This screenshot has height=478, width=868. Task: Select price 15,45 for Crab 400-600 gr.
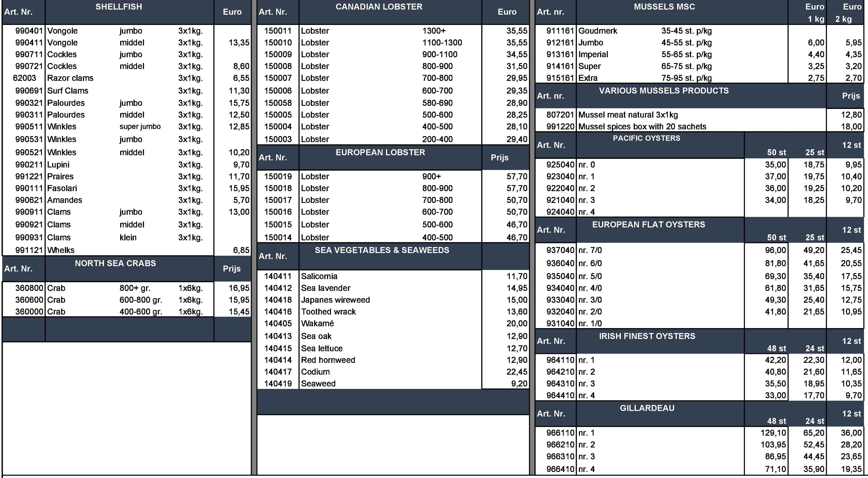coord(239,312)
